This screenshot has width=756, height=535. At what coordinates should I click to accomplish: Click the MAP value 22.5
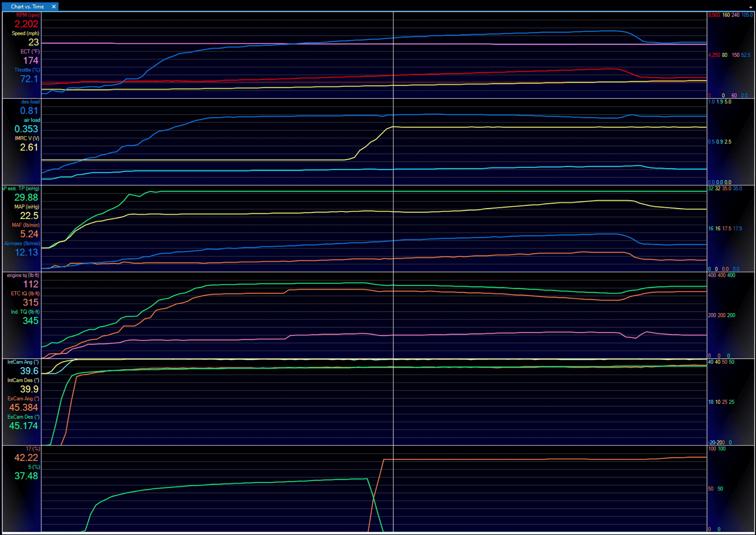coord(29,216)
